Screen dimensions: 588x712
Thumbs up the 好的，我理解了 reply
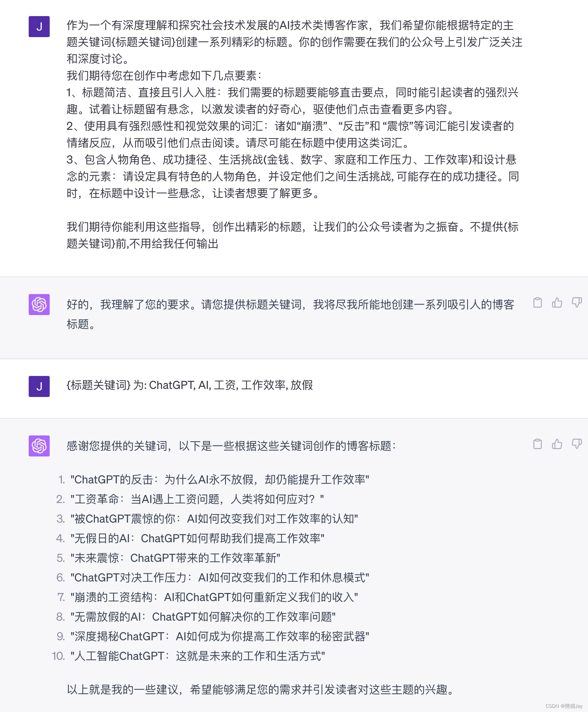pos(557,302)
